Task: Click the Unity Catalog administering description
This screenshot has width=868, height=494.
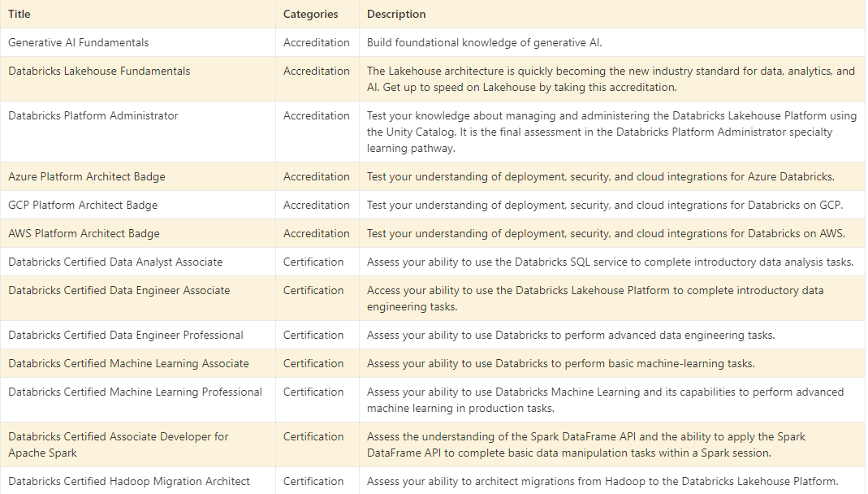Action: (x=611, y=132)
